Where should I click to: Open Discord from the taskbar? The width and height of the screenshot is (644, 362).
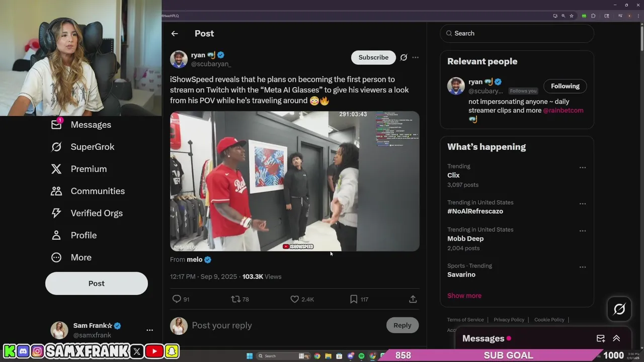tap(350, 356)
